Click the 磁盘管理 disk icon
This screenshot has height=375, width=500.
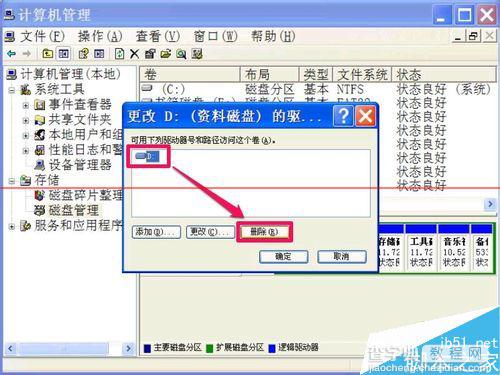click(x=40, y=210)
